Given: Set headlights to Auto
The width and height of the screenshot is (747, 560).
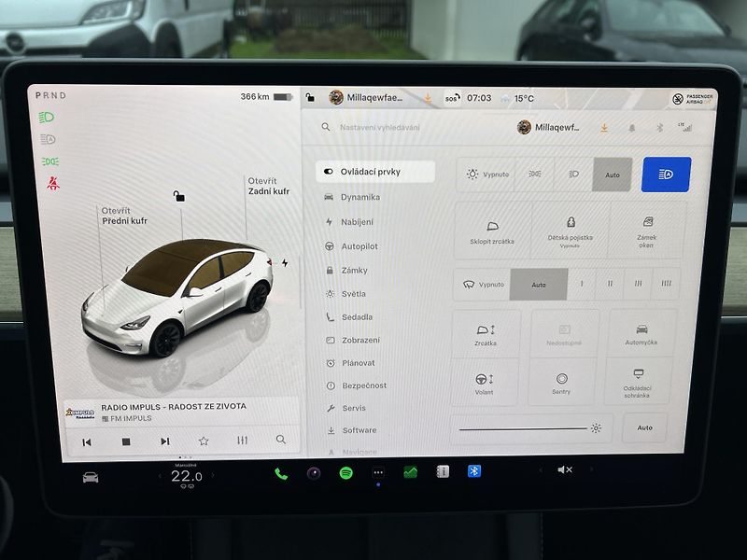Looking at the screenshot, I should (613, 175).
